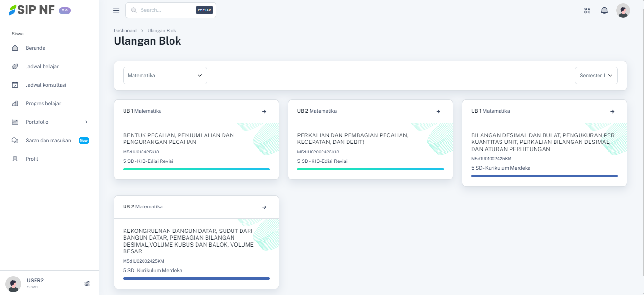Click the user avatar in top bar
Screen dimensions: 644x295
tap(623, 10)
